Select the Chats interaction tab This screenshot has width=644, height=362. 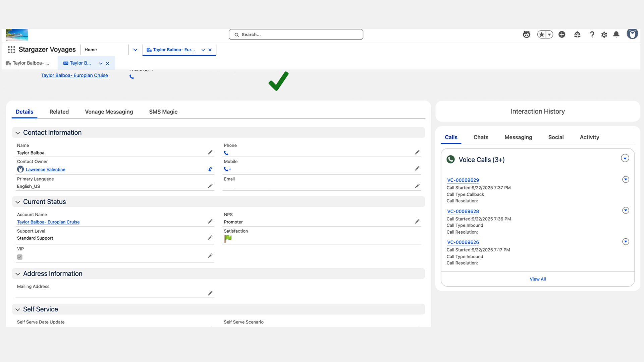481,137
